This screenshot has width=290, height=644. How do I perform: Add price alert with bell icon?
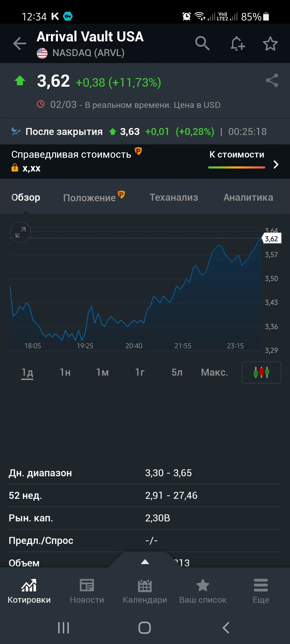[238, 43]
